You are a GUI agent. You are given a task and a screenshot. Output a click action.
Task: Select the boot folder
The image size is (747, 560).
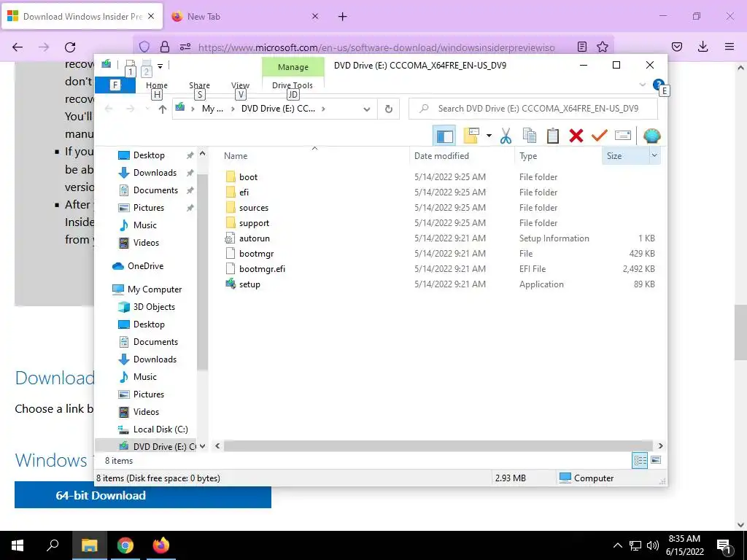click(x=248, y=177)
